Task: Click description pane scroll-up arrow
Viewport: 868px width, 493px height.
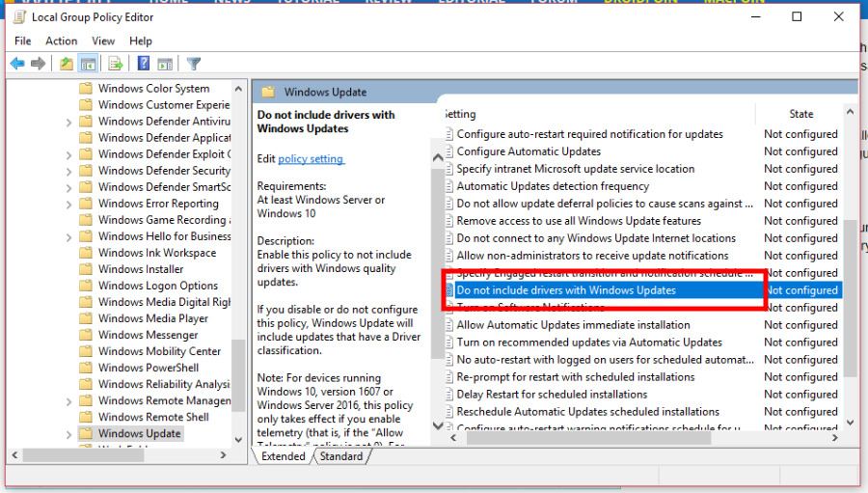Action: click(x=437, y=157)
